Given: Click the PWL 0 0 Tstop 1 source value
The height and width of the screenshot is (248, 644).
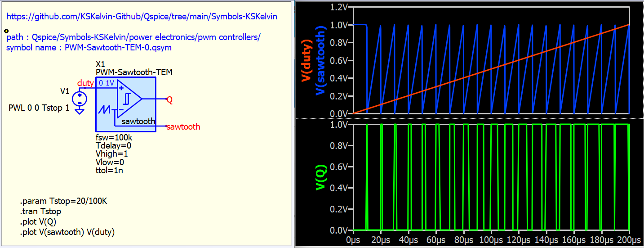Looking at the screenshot, I should (x=39, y=108).
